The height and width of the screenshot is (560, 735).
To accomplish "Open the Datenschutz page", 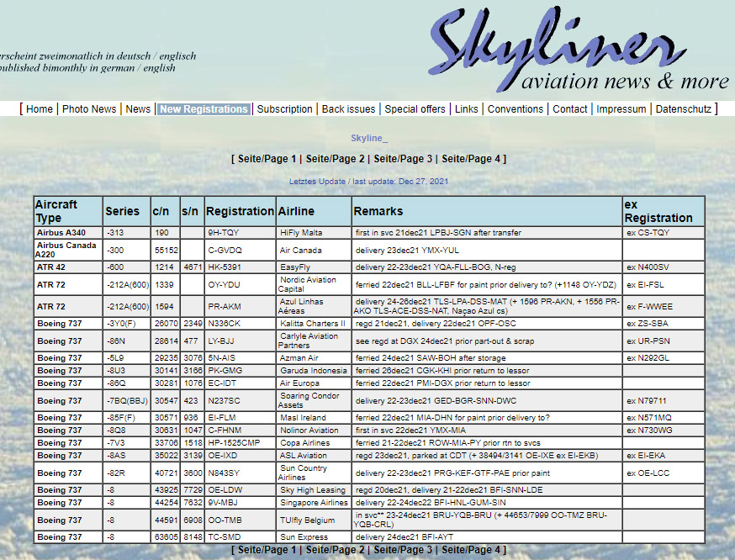I will pyautogui.click(x=683, y=109).
